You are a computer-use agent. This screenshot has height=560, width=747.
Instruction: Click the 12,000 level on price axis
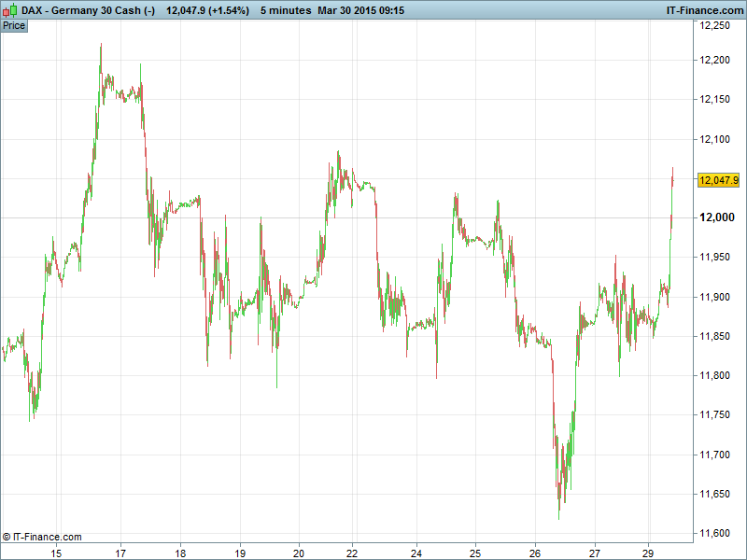(x=717, y=217)
